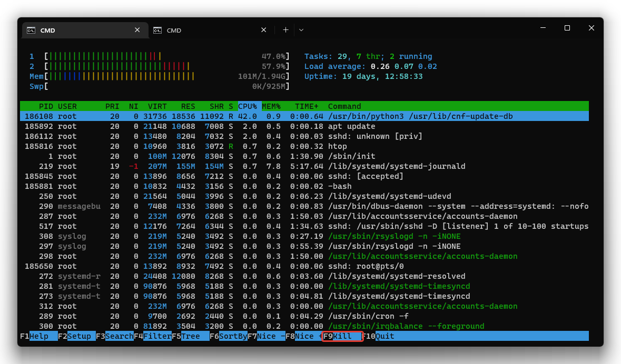This screenshot has width=621, height=364.
Task: Minimize the terminal window
Action: click(543, 28)
